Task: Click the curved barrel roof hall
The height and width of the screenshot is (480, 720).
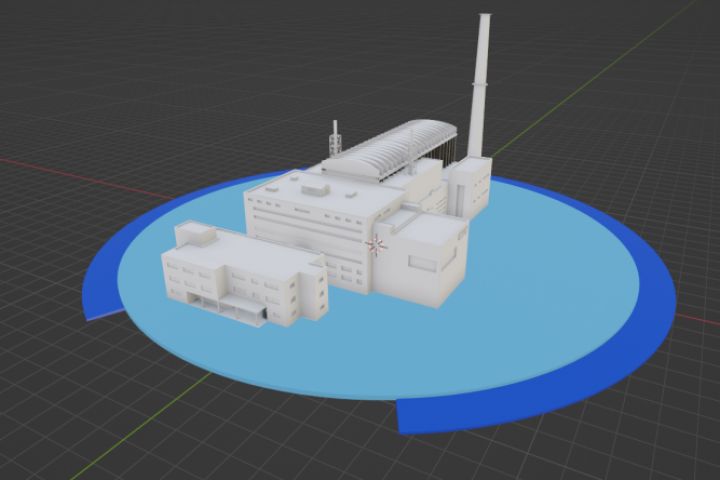Action: (390, 151)
